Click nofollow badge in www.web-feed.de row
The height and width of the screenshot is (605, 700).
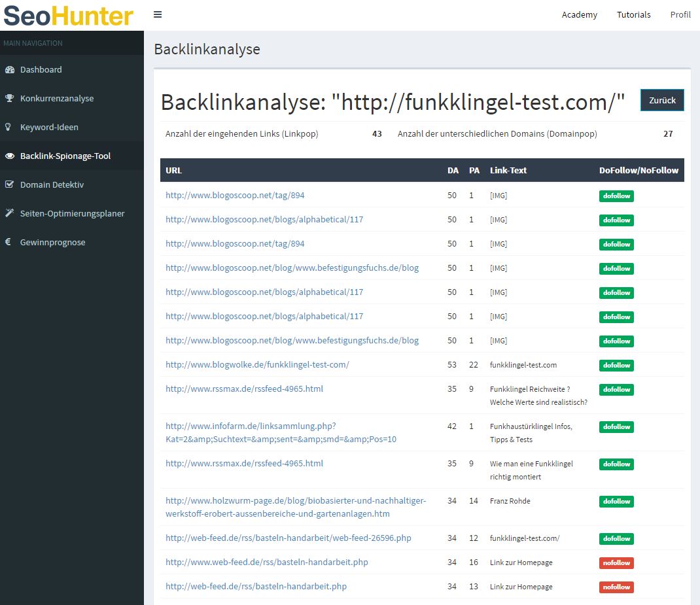tap(616, 562)
